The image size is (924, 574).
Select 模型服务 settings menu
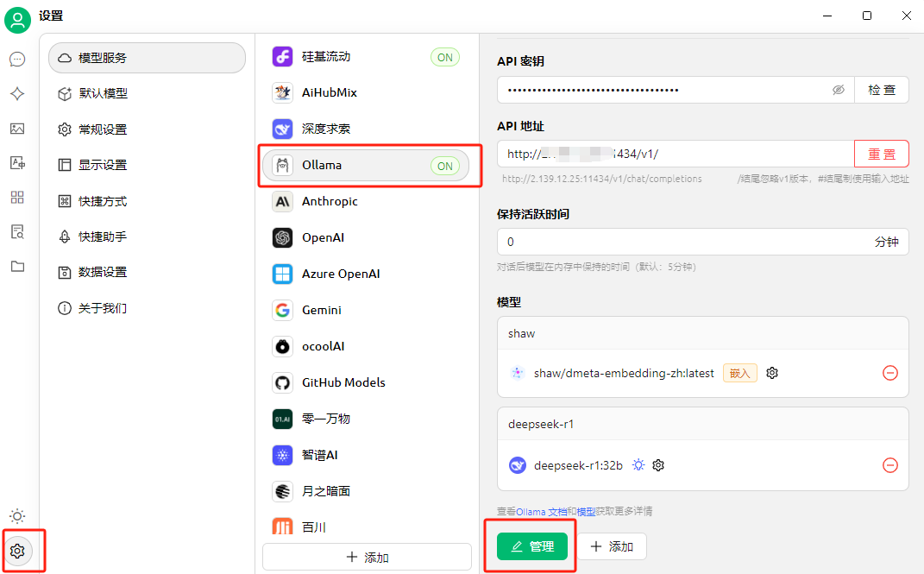point(147,58)
